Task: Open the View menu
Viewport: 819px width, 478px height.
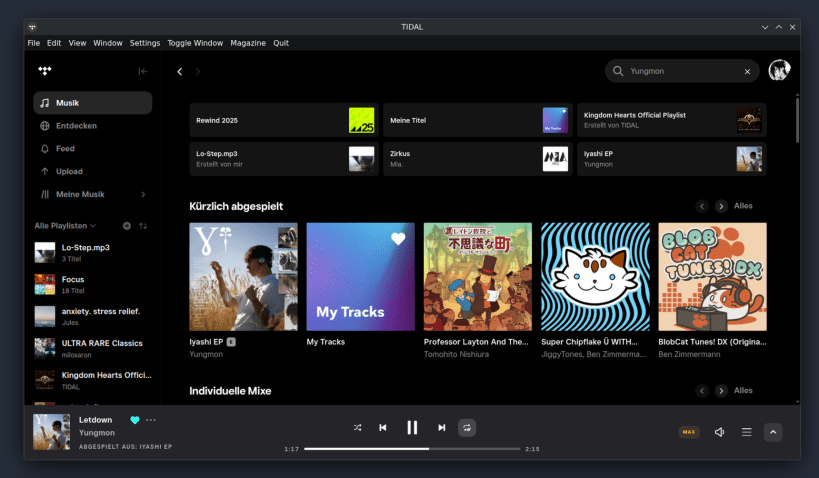Action: click(x=77, y=43)
